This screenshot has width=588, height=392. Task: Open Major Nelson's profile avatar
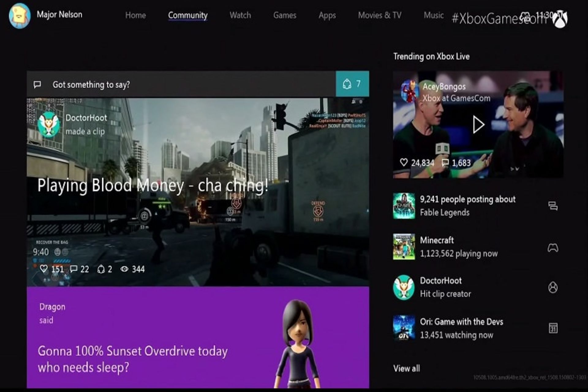(20, 16)
